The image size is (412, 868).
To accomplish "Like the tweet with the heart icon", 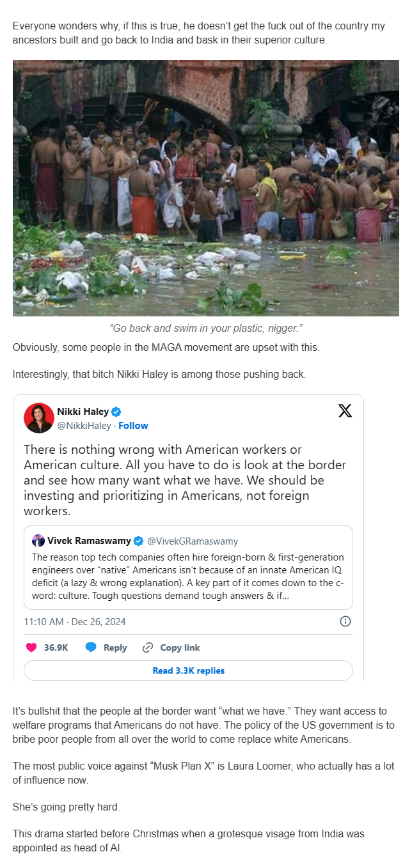I will coord(31,647).
